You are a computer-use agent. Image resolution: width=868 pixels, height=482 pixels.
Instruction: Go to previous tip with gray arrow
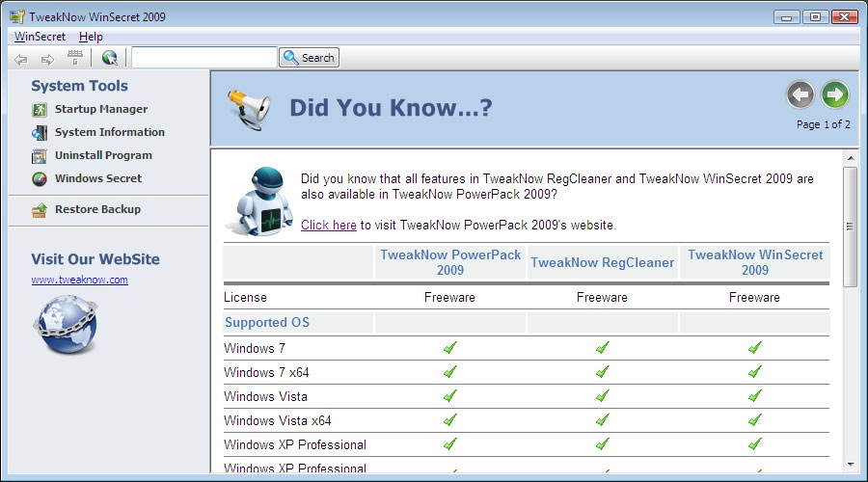800,94
